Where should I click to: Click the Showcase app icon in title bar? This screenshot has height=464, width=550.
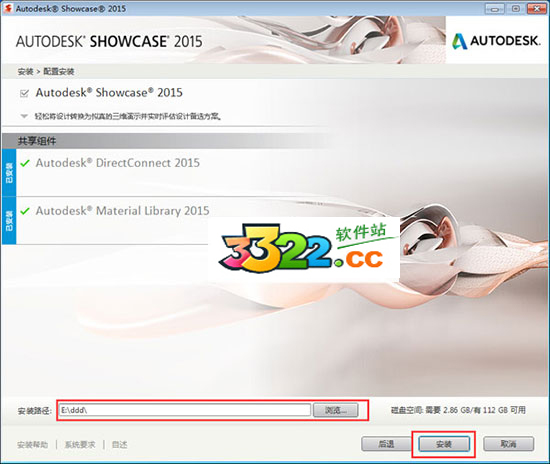click(x=8, y=8)
